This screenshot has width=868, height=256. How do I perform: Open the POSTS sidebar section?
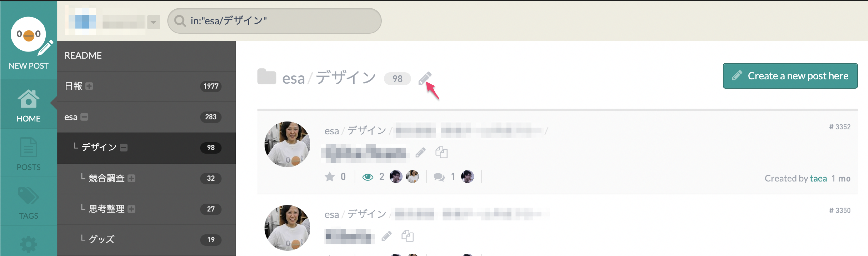point(28,154)
